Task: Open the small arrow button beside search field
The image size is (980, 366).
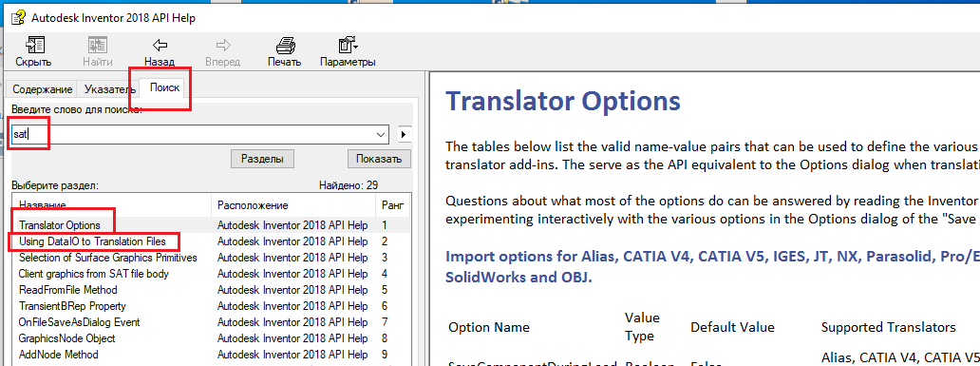Action: [x=405, y=134]
